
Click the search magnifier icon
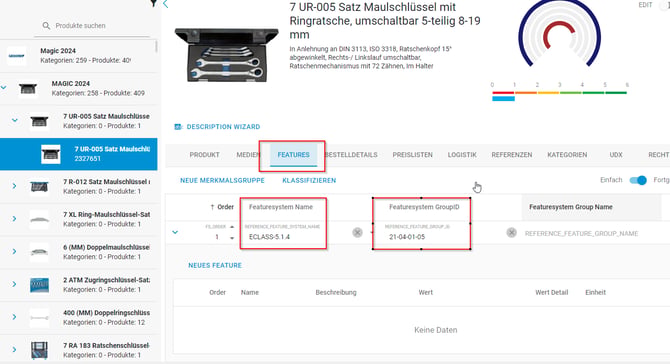click(x=46, y=26)
